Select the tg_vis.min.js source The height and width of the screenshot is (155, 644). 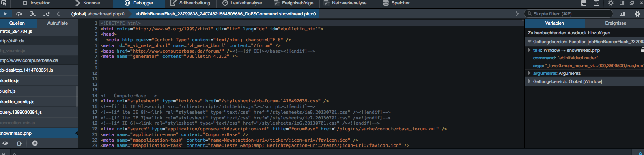click(x=39, y=51)
